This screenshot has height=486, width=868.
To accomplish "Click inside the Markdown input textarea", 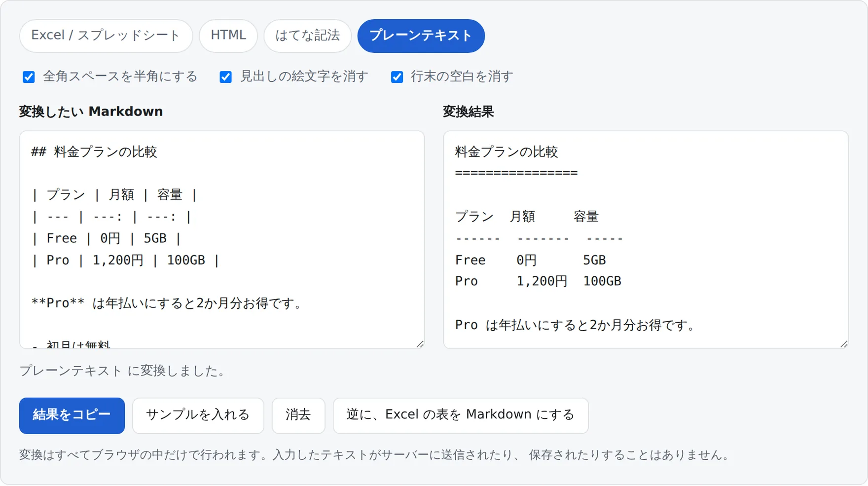I will click(x=222, y=240).
